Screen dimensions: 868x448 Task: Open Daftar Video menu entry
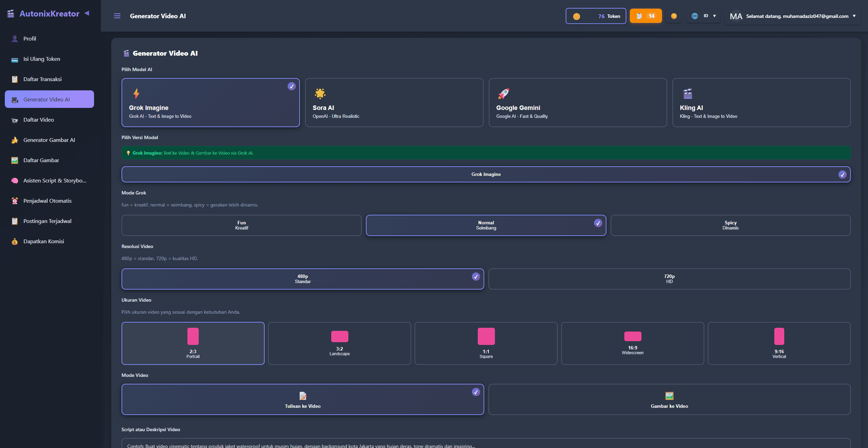[x=49, y=120]
